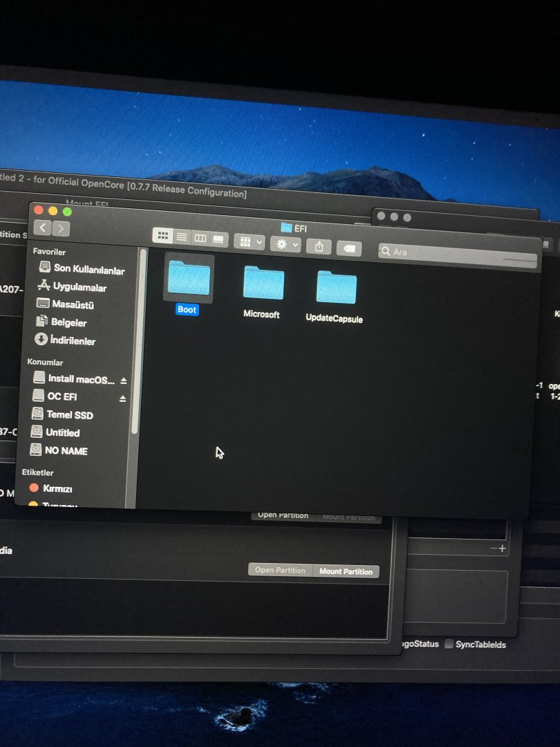The height and width of the screenshot is (747, 560).
Task: Click the Kırmızı red tag
Action: click(x=50, y=488)
